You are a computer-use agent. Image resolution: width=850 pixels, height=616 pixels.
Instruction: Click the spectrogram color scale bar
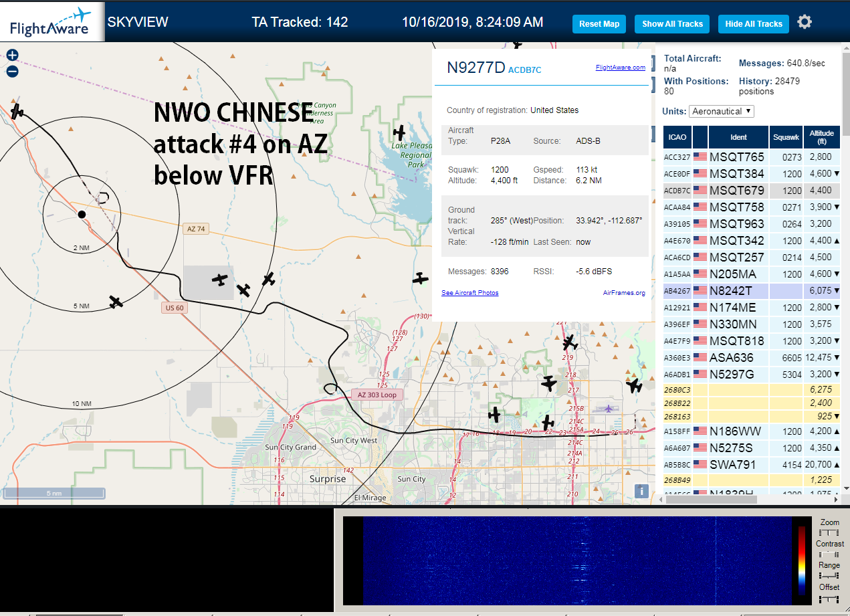(801, 560)
